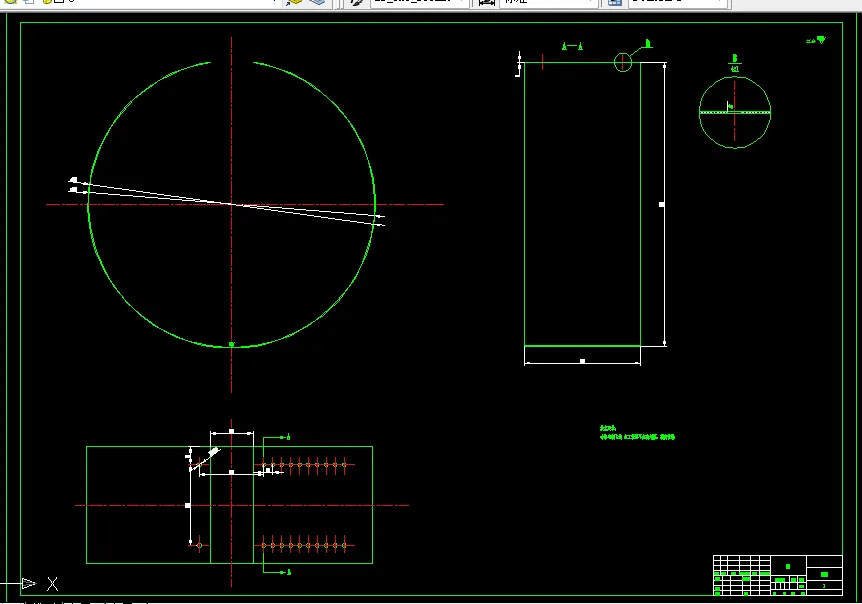Screen dimensions: 862x604
Task: Pick the vertical height dimension grip of section view
Action: [x=662, y=204]
